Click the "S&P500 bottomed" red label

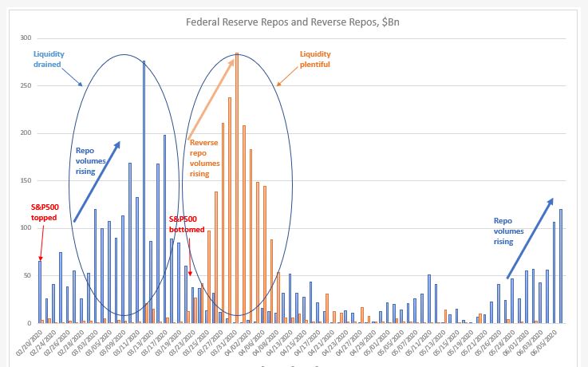(x=188, y=223)
